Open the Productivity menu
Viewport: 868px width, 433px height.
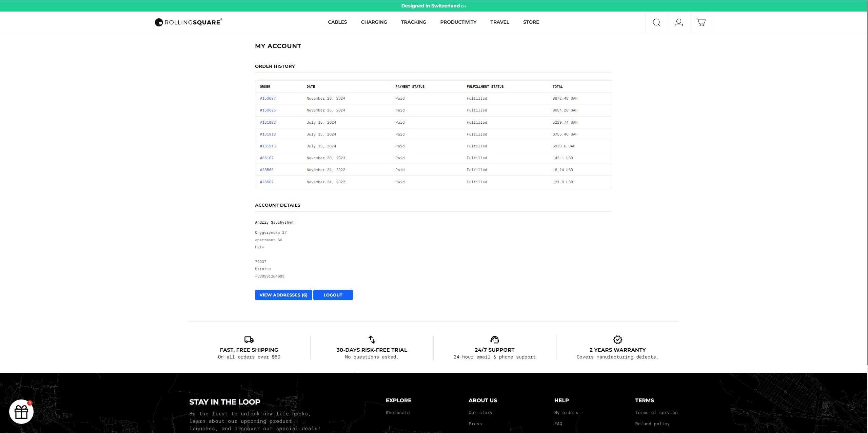pyautogui.click(x=458, y=22)
